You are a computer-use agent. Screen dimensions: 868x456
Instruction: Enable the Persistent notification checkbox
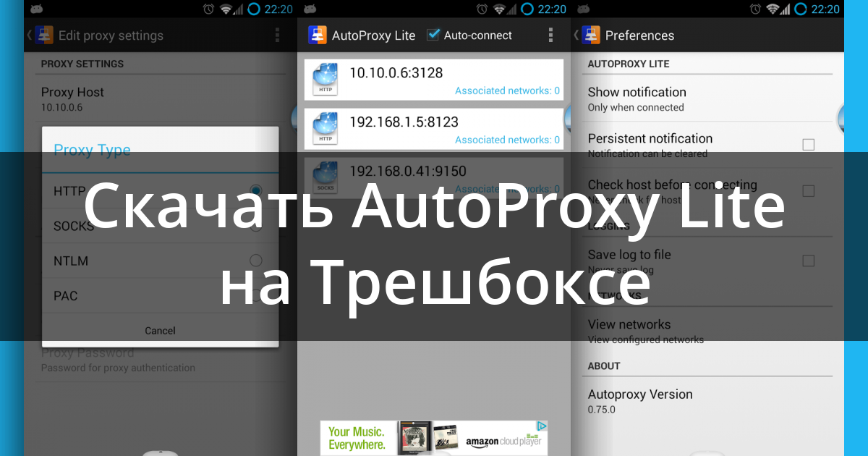pyautogui.click(x=809, y=145)
